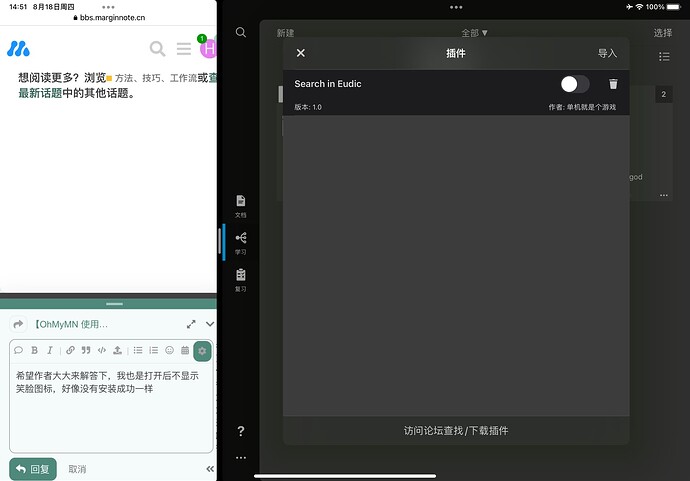Switch to list view icon
Image resolution: width=690 pixels, height=481 pixels.
point(664,56)
